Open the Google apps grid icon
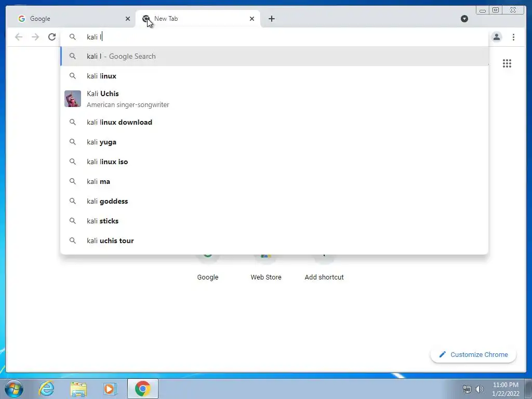The image size is (532, 399). [x=507, y=63]
